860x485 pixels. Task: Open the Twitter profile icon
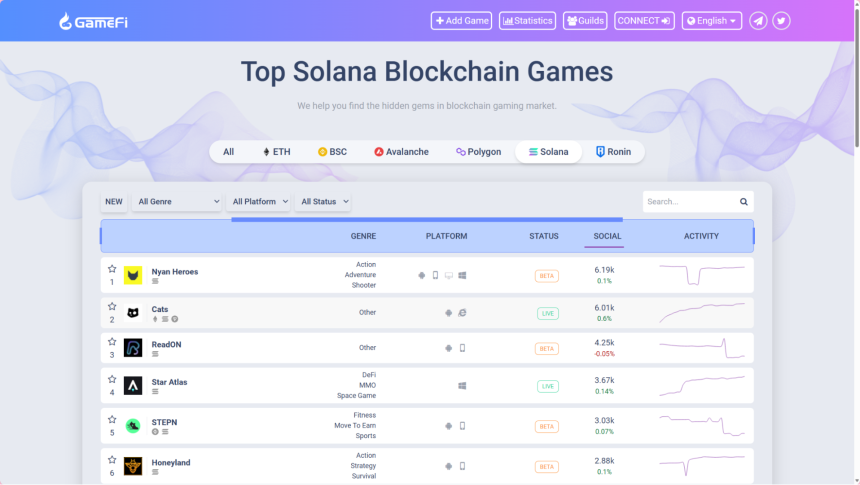(781, 21)
